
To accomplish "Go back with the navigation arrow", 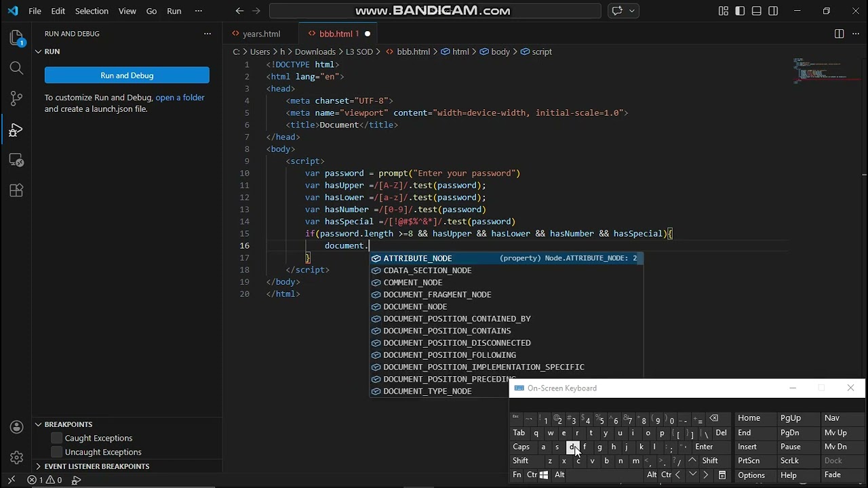I will [239, 11].
